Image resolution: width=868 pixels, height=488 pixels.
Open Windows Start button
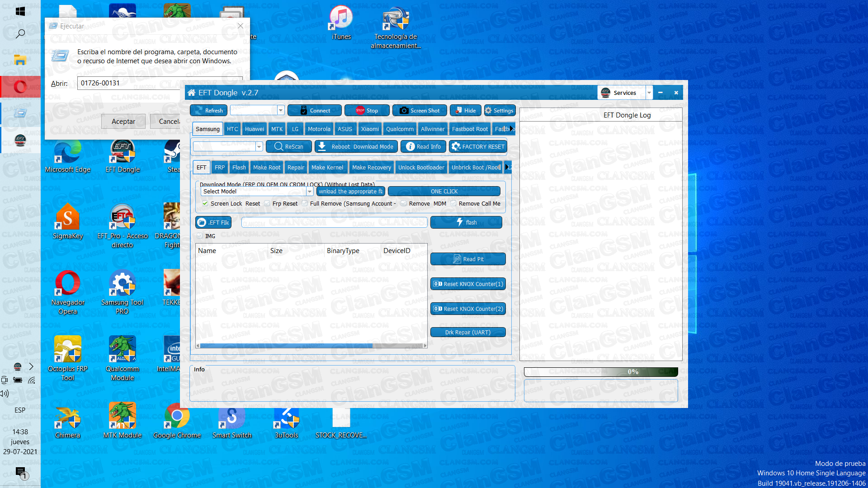point(20,11)
